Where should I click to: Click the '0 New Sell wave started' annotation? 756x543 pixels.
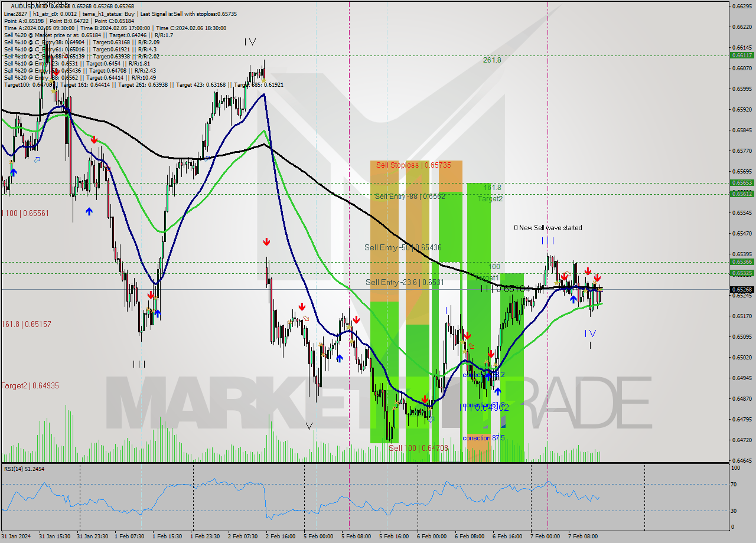[548, 228]
